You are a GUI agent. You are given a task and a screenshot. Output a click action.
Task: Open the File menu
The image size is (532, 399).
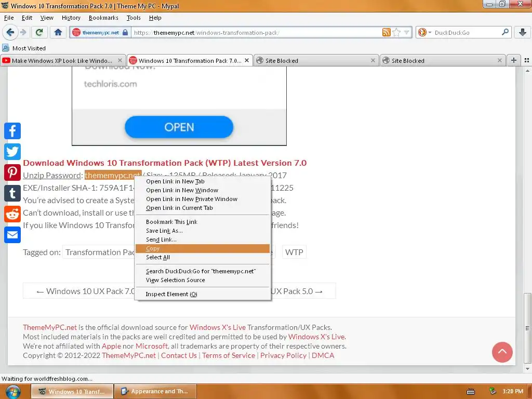9,18
